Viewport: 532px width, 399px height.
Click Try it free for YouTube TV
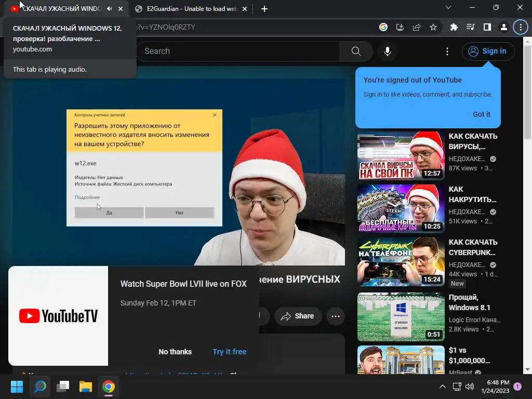click(230, 352)
